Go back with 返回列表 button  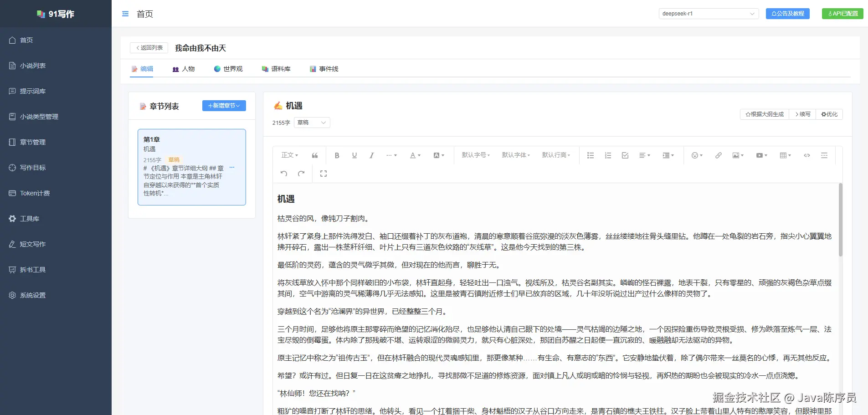pyautogui.click(x=149, y=48)
